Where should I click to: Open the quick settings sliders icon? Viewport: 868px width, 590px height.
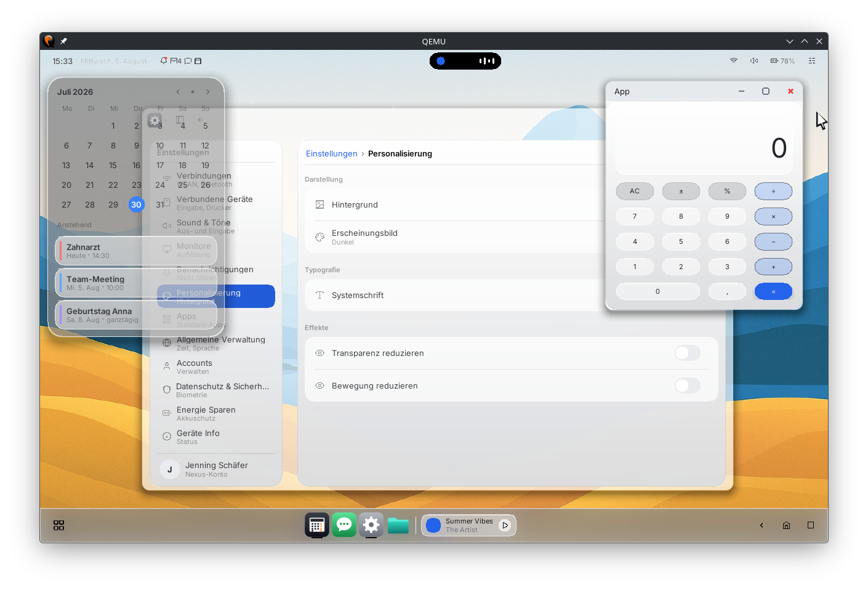pyautogui.click(x=812, y=61)
